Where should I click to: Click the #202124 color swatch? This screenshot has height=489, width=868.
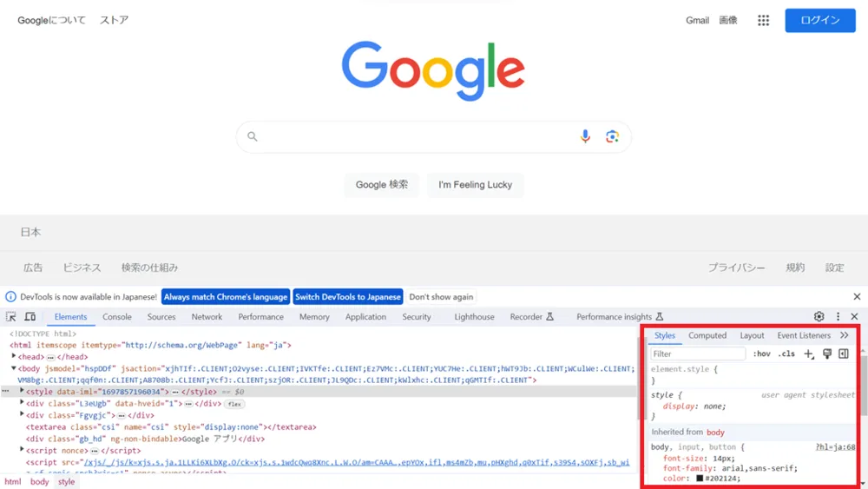point(700,479)
